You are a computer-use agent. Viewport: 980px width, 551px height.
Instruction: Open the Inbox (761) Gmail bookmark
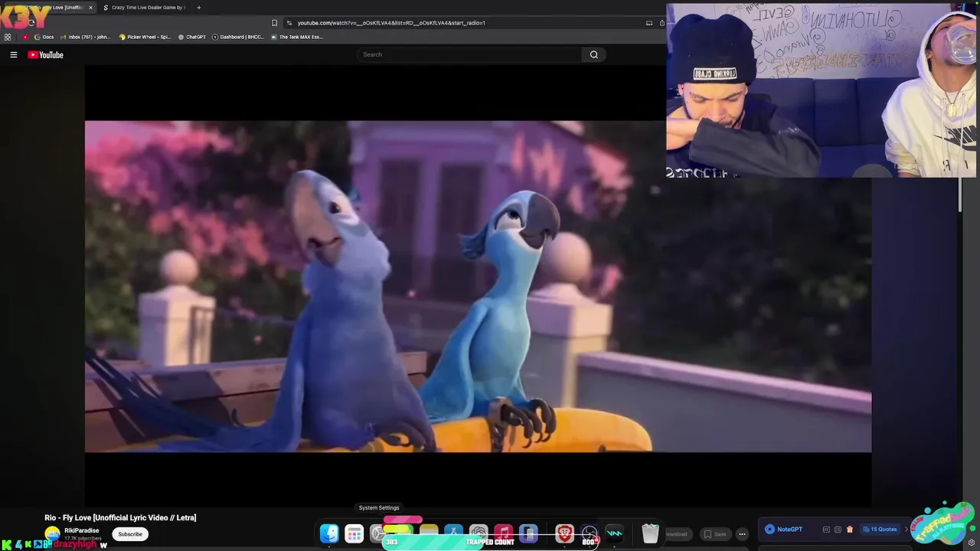click(85, 37)
